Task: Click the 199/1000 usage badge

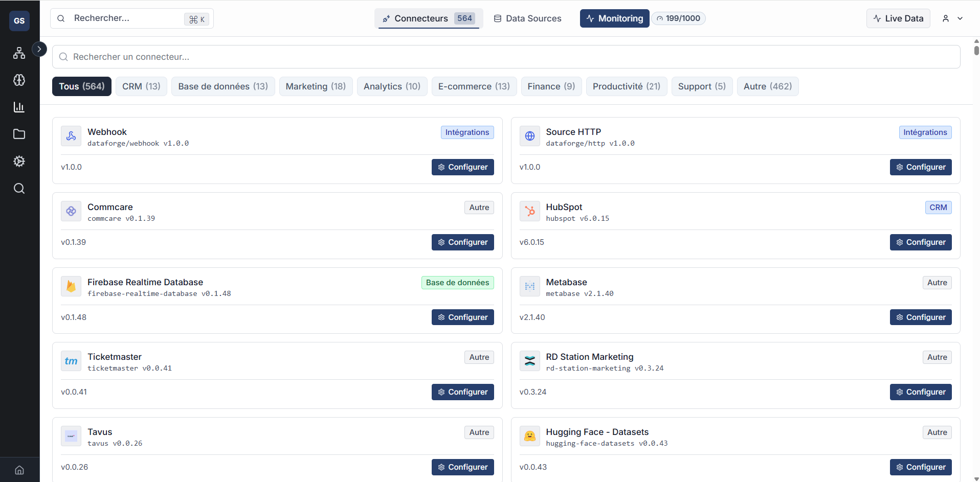Action: coord(678,18)
